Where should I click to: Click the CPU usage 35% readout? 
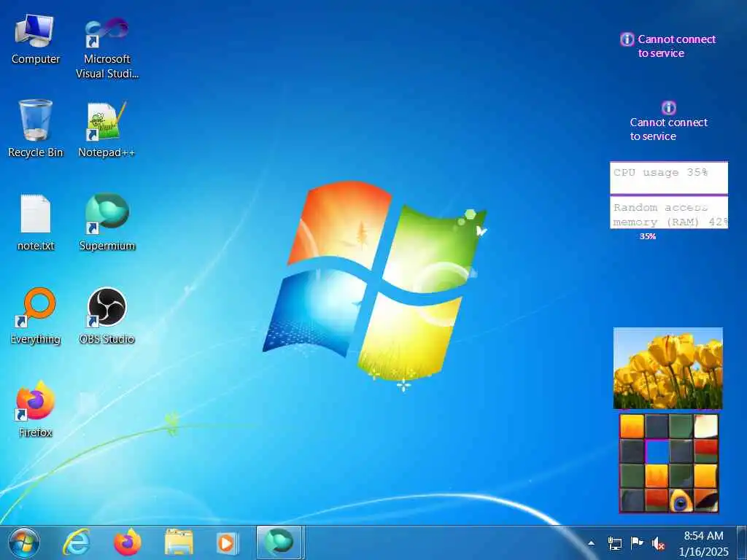(x=660, y=172)
